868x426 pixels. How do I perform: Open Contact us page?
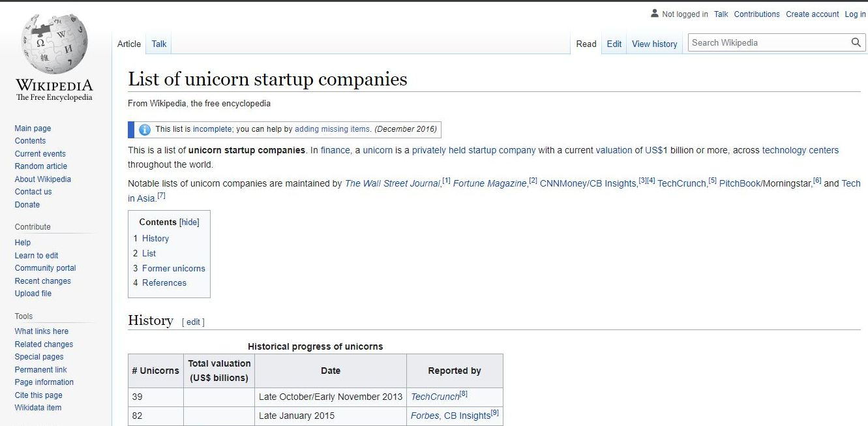tap(33, 192)
